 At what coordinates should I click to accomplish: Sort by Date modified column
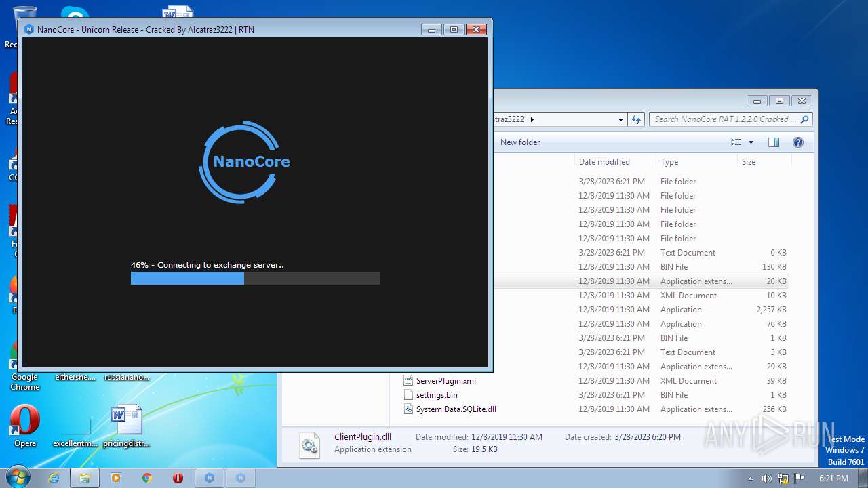[615, 162]
